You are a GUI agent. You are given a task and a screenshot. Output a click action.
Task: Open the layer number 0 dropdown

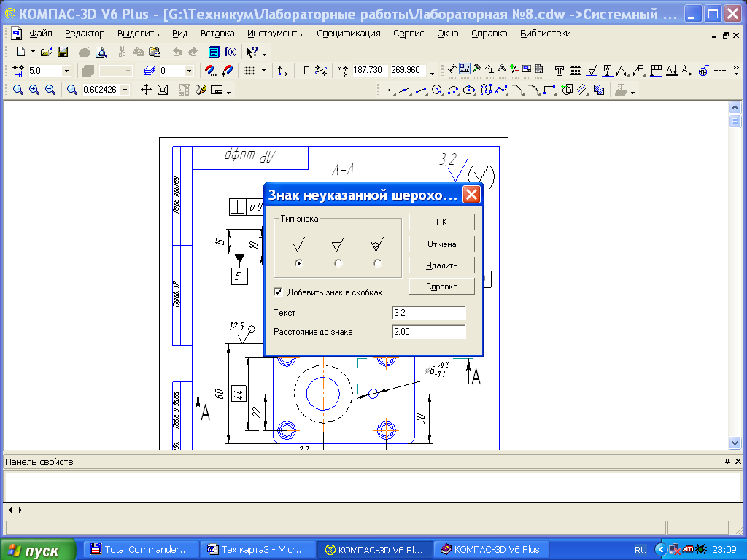pyautogui.click(x=189, y=71)
